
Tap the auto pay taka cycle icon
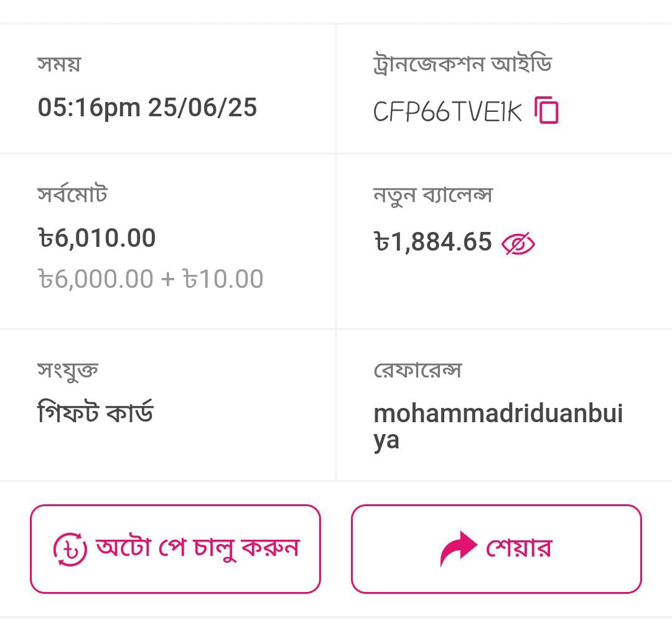(70, 549)
